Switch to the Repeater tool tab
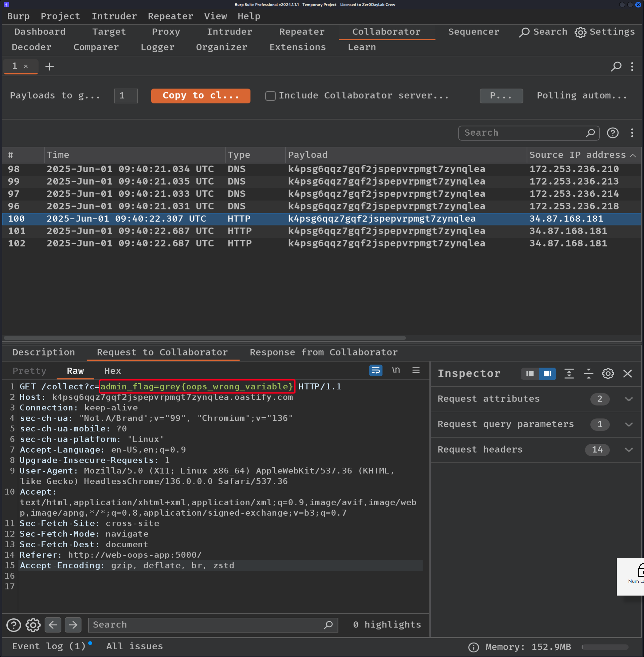 302,32
